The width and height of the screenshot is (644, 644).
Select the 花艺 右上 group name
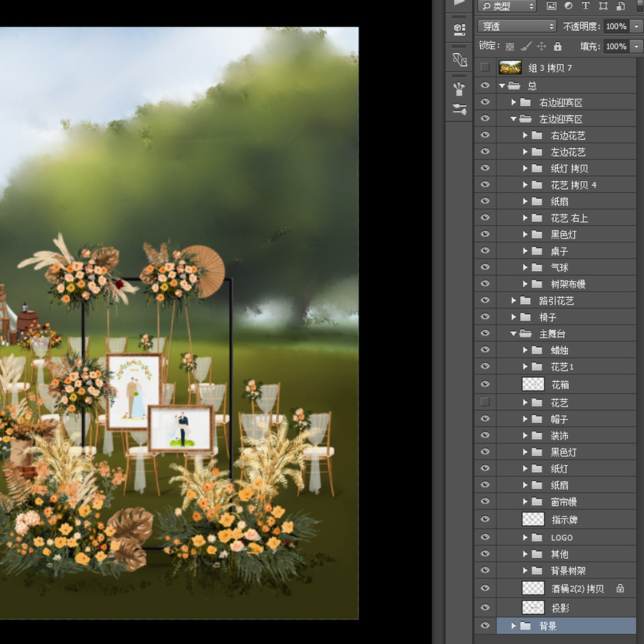click(x=570, y=218)
